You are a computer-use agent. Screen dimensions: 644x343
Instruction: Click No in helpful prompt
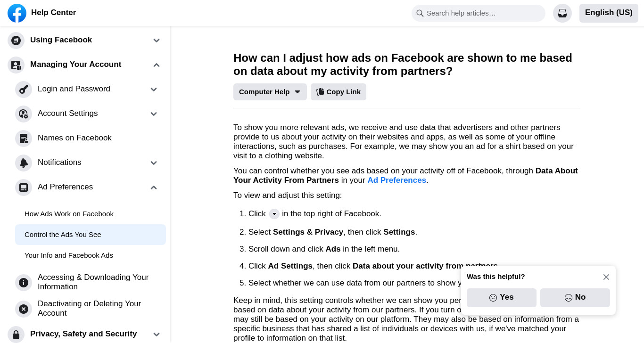[x=575, y=298]
